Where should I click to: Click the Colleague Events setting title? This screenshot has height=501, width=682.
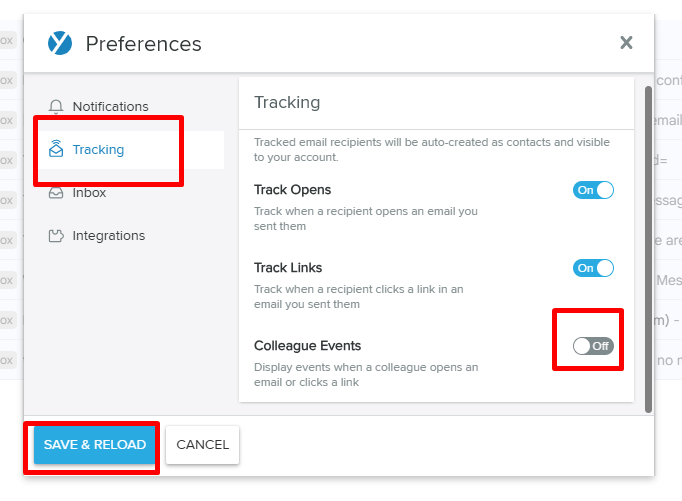click(308, 346)
